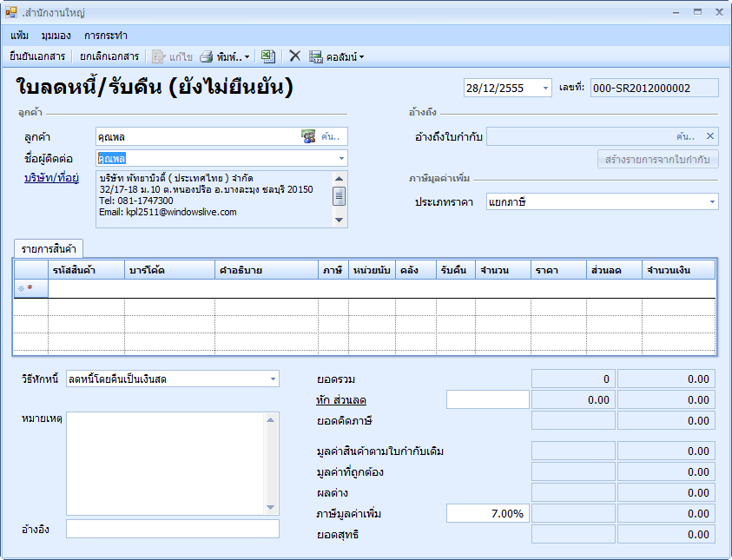Open the แฟ้ม menu
Viewport: 732px width, 560px height.
tap(20, 36)
